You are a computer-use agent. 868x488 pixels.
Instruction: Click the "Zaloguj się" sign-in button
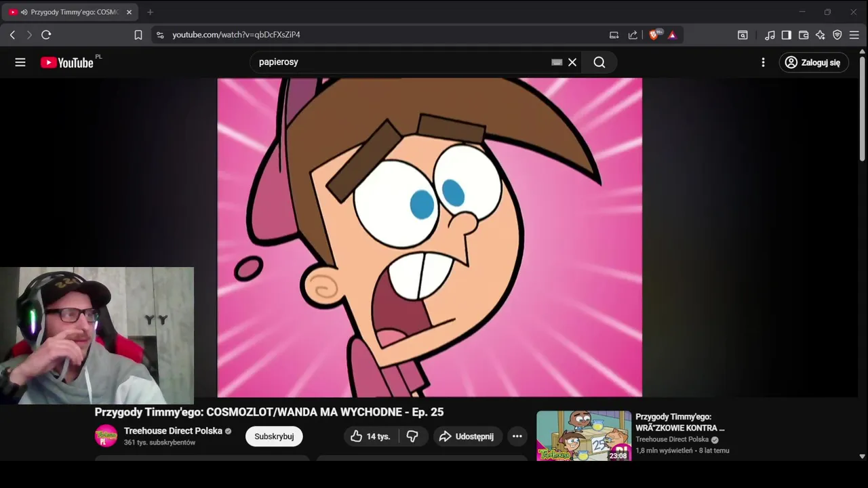click(814, 62)
